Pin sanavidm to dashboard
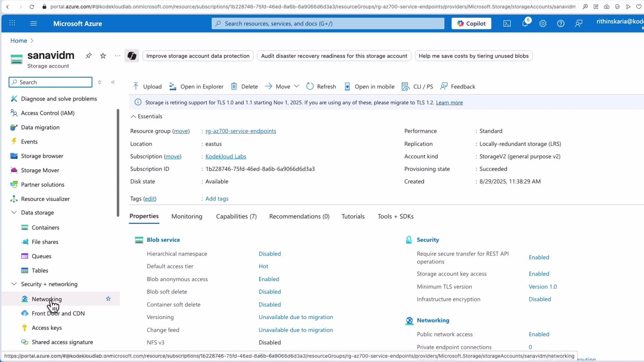The image size is (644, 362). point(89,56)
